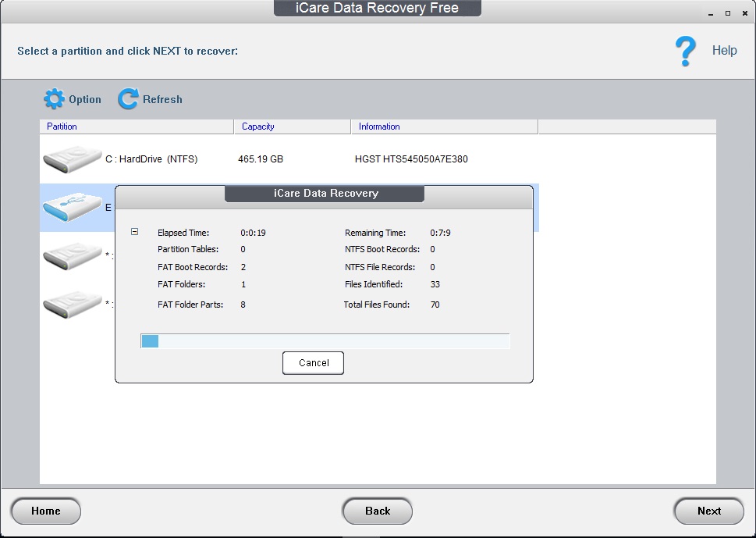The width and height of the screenshot is (756, 538).
Task: Cancel the recovery scan
Action: pos(312,362)
